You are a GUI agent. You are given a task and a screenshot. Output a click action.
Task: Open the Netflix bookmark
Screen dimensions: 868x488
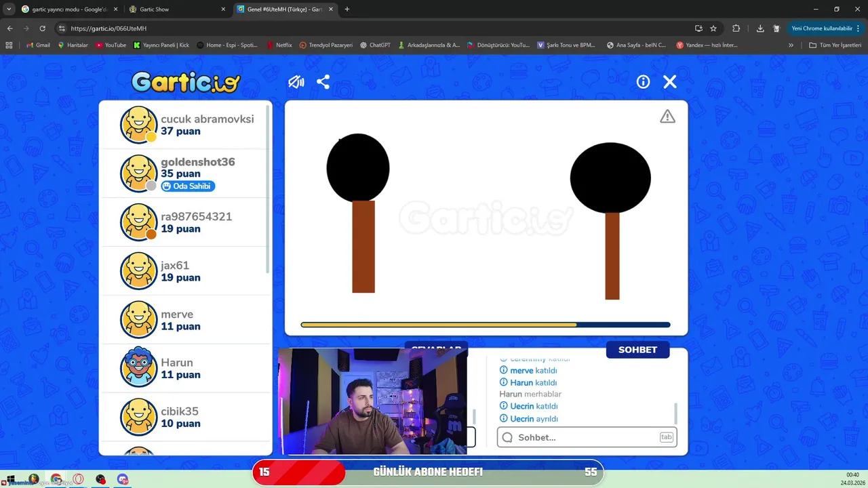[279, 45]
